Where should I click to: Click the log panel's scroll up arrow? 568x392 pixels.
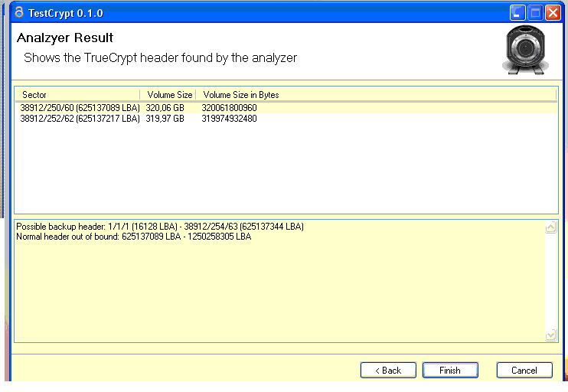[x=550, y=227]
